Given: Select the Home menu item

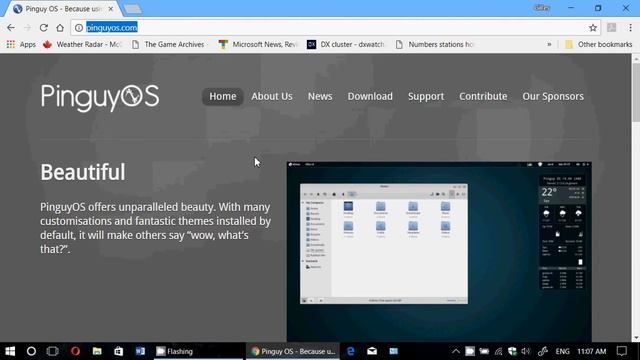Looking at the screenshot, I should [x=223, y=96].
